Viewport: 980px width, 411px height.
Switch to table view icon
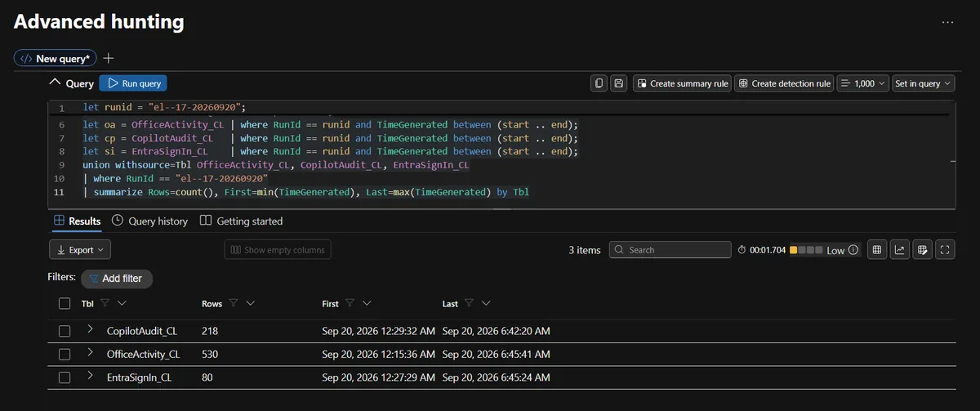click(877, 250)
